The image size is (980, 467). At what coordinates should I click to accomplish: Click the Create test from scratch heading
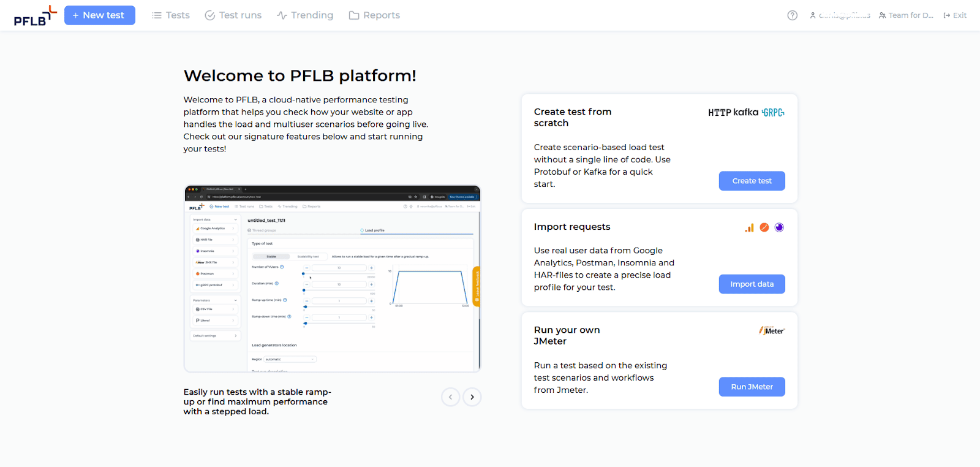[573, 117]
